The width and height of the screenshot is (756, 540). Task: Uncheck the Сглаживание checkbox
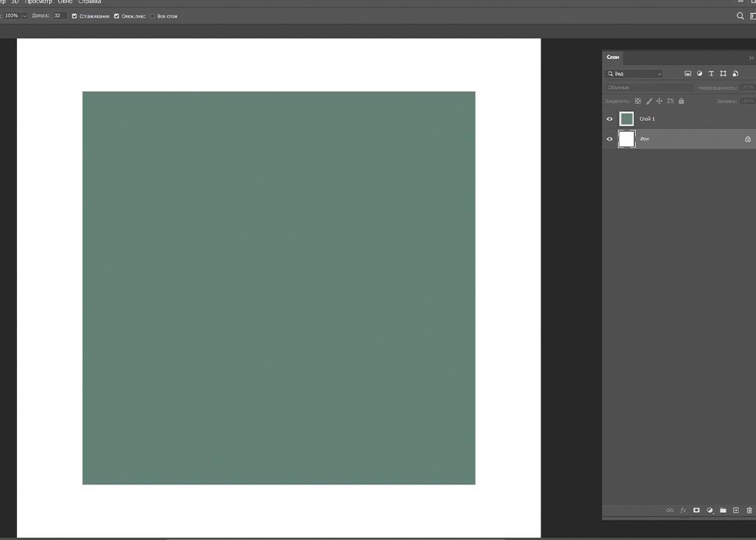click(x=75, y=16)
